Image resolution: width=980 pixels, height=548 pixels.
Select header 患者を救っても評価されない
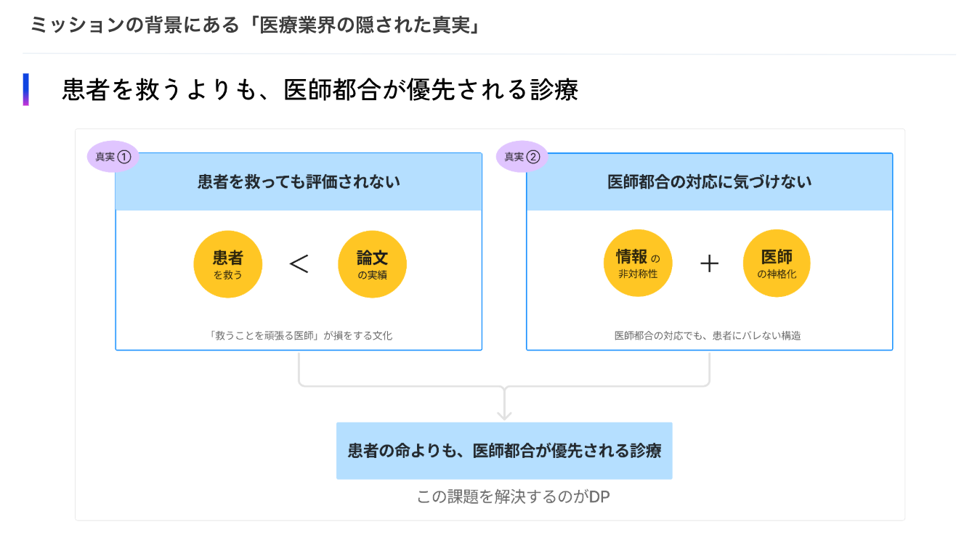coord(299,182)
